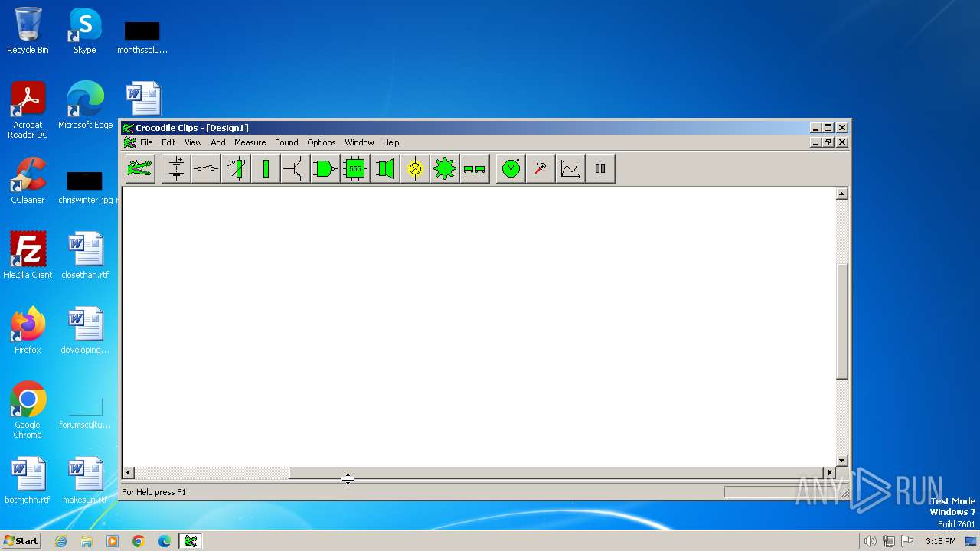Click the horizontal scrollbar right arrow

click(x=829, y=473)
